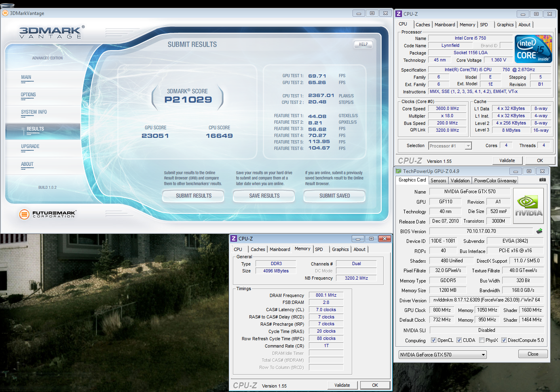The width and height of the screenshot is (560, 392).
Task: Open the SPD tab in the Memory CPU-Z window
Action: pos(319,249)
